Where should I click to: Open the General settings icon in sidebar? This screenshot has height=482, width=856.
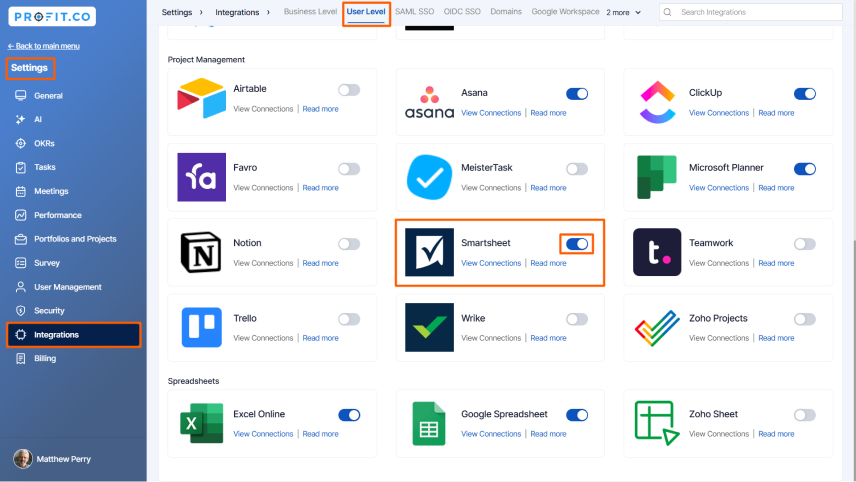21,96
